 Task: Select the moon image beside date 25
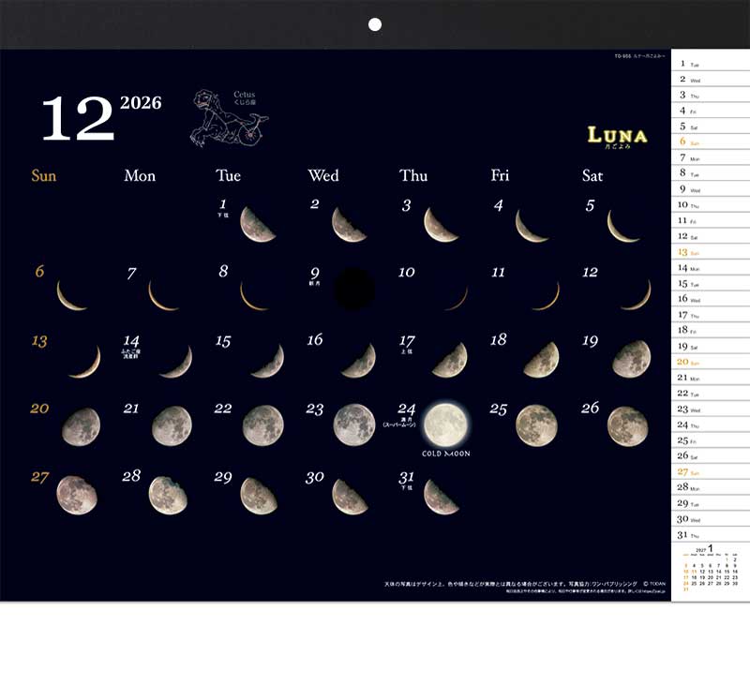coord(536,425)
